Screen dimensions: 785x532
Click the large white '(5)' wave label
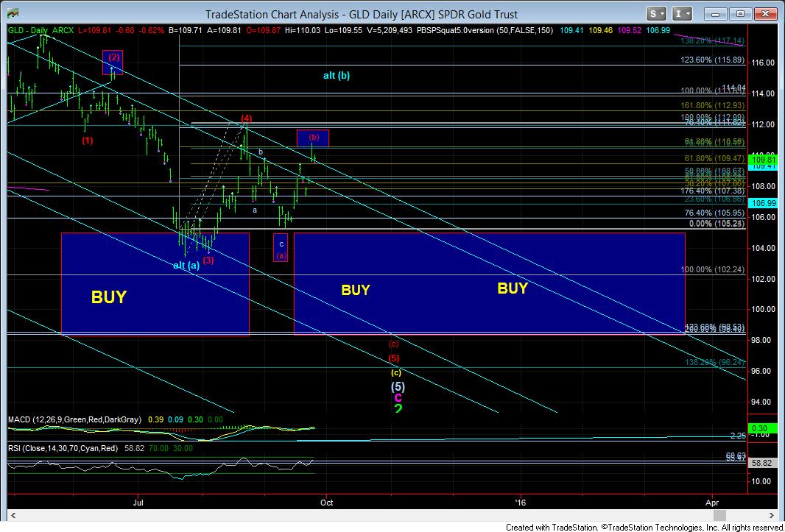(x=398, y=387)
